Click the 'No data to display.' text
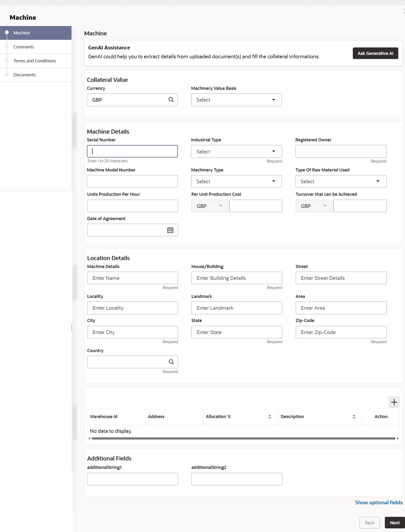This screenshot has width=405, height=532. 111,431
